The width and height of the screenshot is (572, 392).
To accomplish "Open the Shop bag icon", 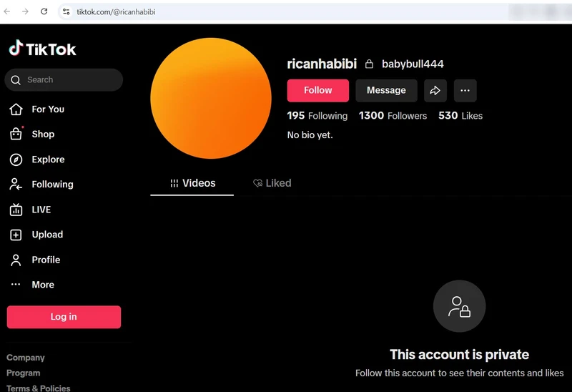I will point(16,134).
